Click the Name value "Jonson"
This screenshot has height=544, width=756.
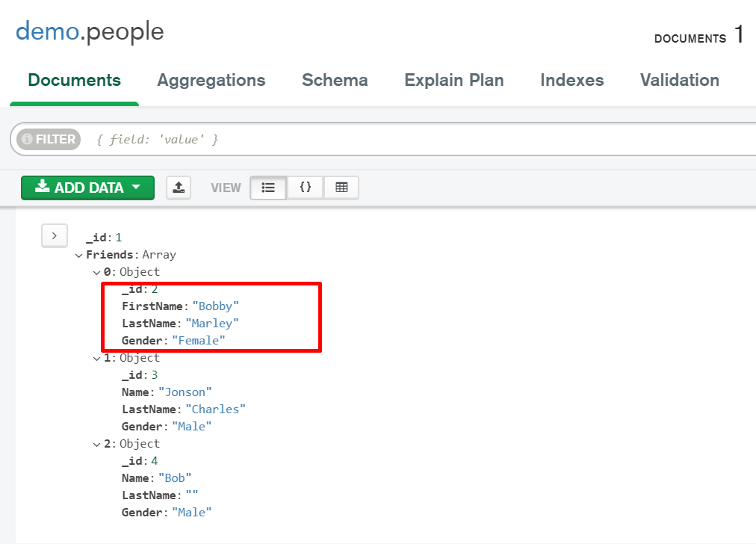click(x=185, y=392)
